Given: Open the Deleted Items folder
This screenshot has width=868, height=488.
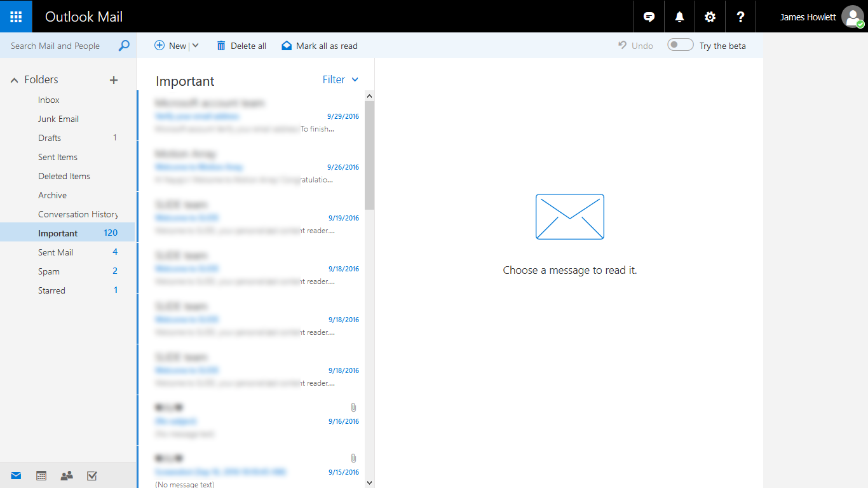Looking at the screenshot, I should tap(64, 176).
